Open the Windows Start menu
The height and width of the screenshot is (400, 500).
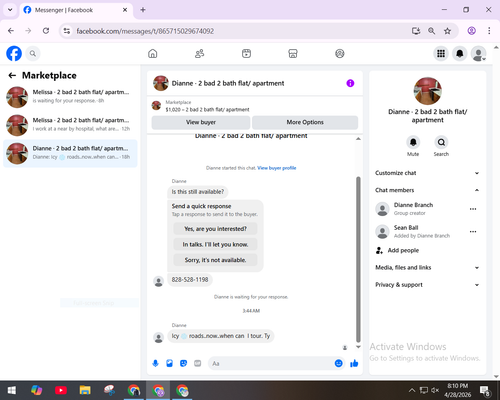(x=12, y=390)
